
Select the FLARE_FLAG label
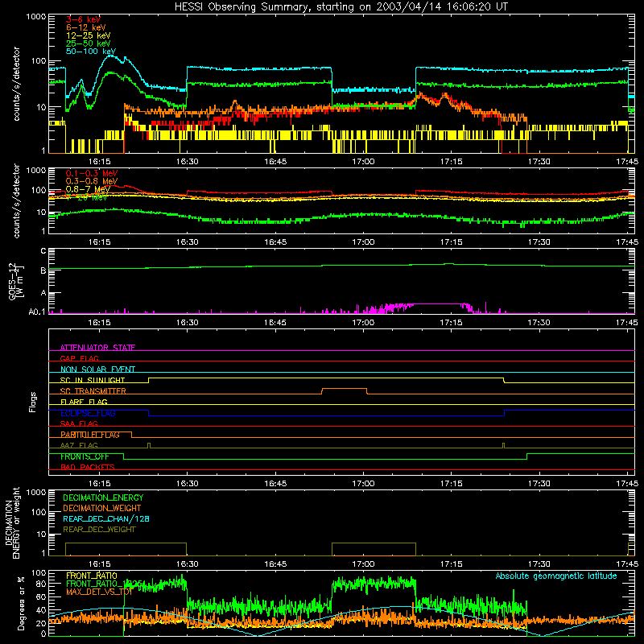click(84, 402)
